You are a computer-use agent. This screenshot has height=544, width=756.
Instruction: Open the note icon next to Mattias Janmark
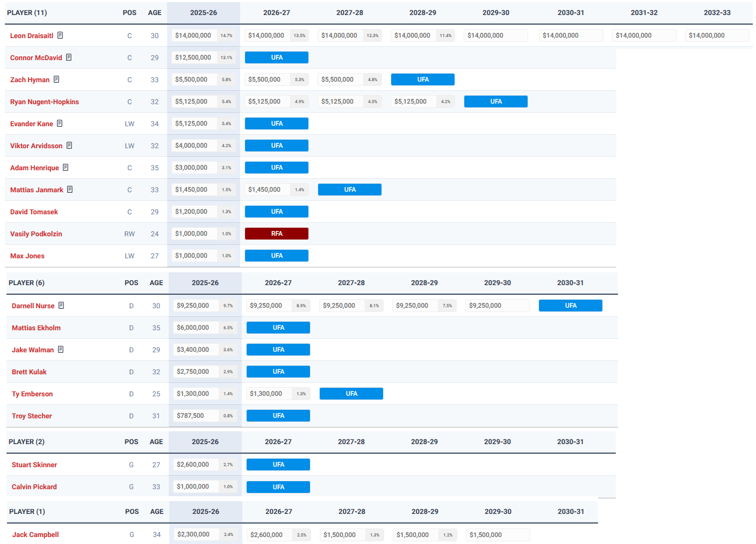(x=70, y=190)
